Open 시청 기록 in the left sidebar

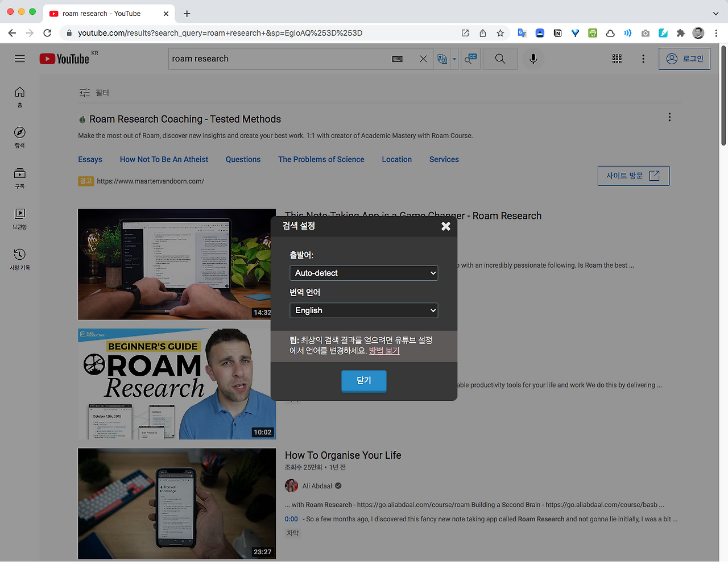click(20, 259)
